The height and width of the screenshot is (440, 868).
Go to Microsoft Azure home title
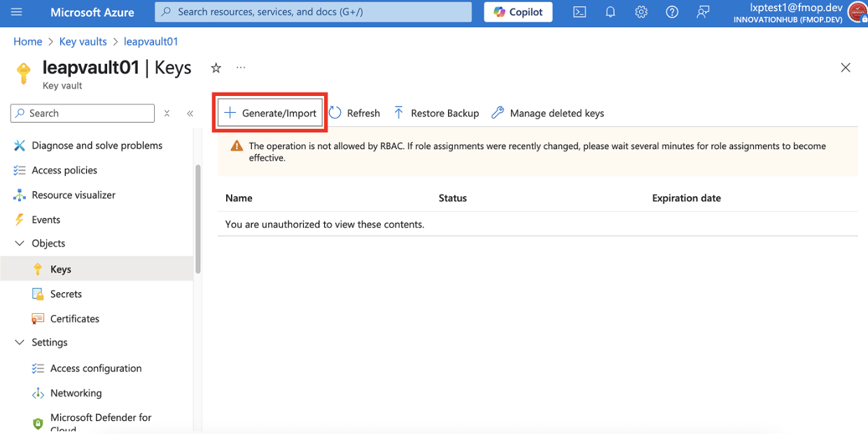[x=92, y=12]
